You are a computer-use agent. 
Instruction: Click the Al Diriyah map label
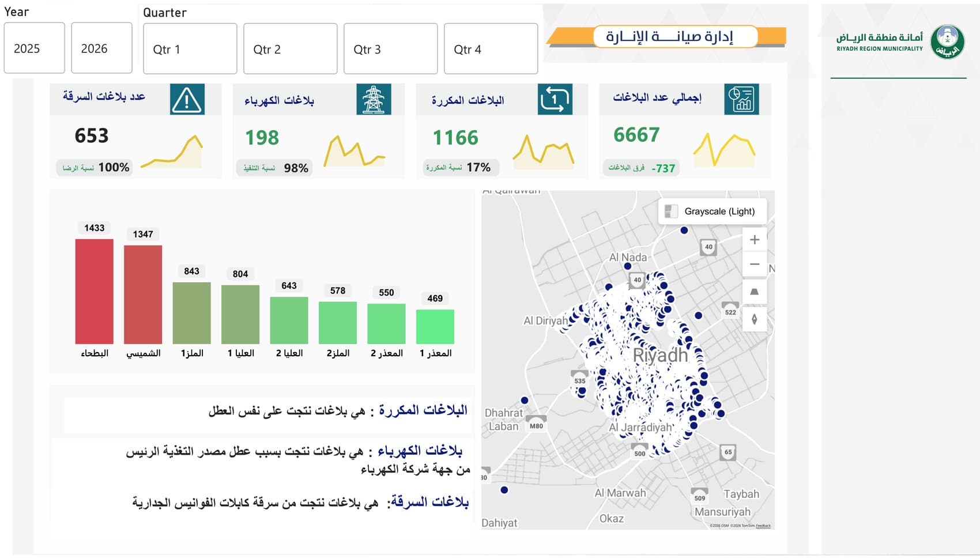(x=545, y=321)
